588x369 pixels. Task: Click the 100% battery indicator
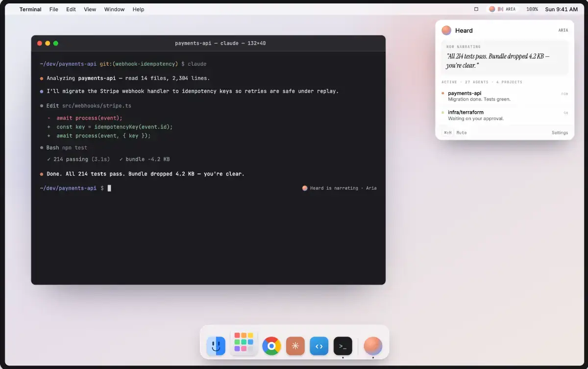(x=532, y=9)
